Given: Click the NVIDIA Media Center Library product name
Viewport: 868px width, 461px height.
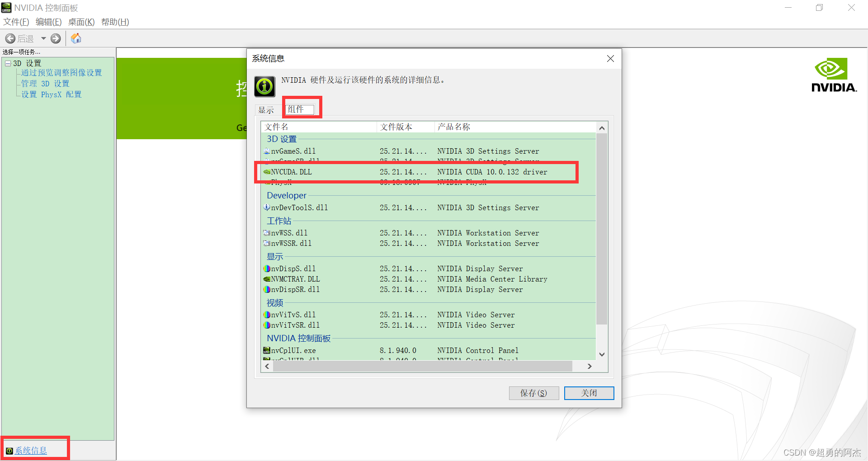Looking at the screenshot, I should click(492, 279).
